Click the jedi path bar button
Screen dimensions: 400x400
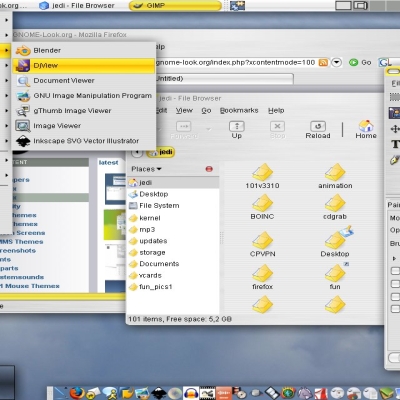tap(161, 152)
